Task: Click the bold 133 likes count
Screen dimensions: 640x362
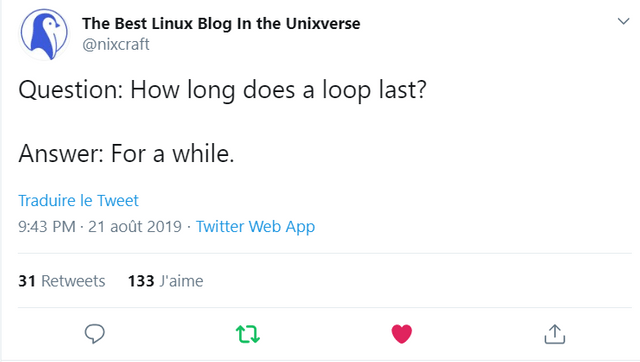Action: (x=141, y=281)
